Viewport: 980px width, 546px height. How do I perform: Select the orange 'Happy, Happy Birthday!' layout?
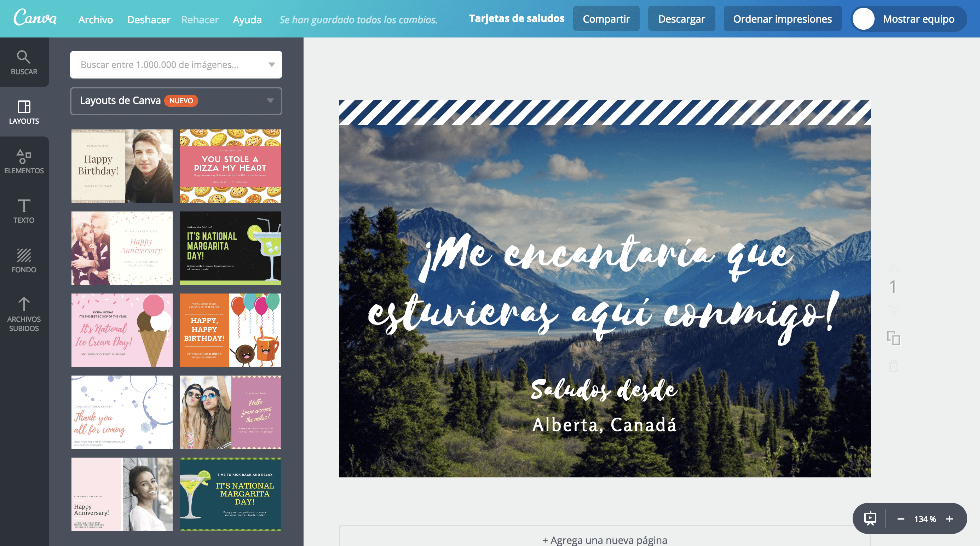pos(230,330)
